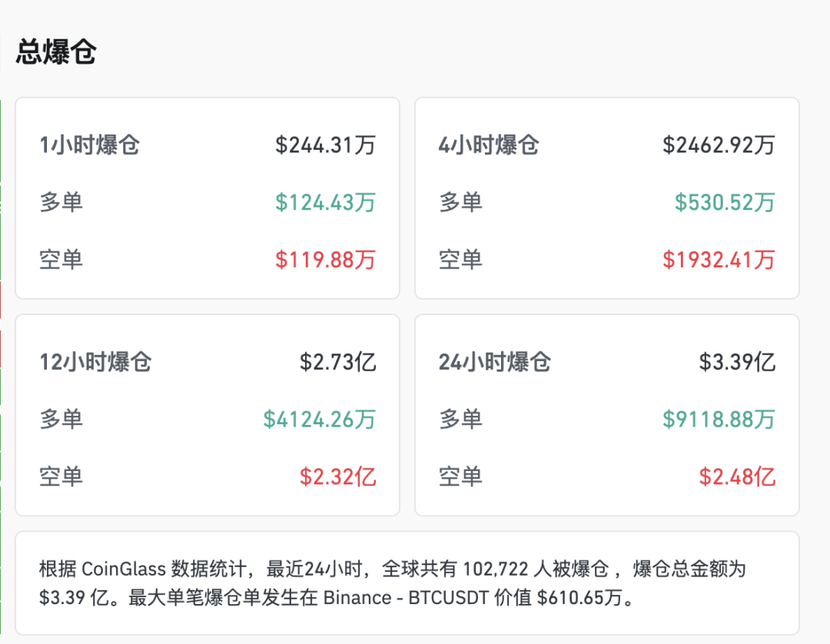830x644 pixels.
Task: Click 12-hour short value $2.32亿
Action: click(337, 476)
